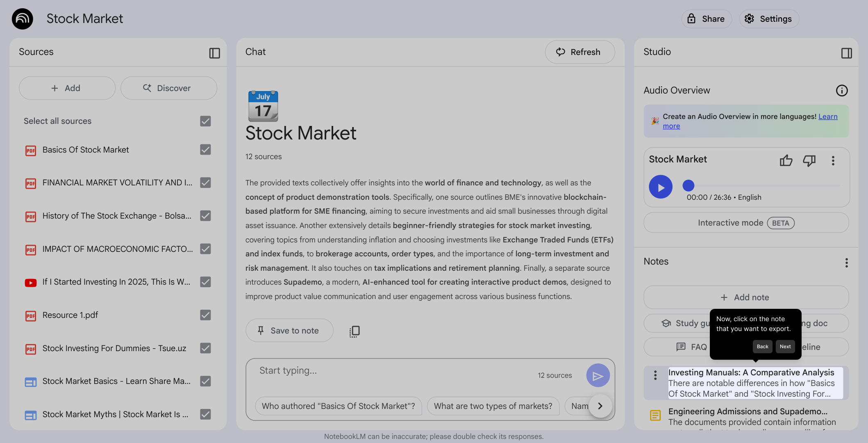
Task: Click the Discover sources button
Action: pyautogui.click(x=169, y=88)
